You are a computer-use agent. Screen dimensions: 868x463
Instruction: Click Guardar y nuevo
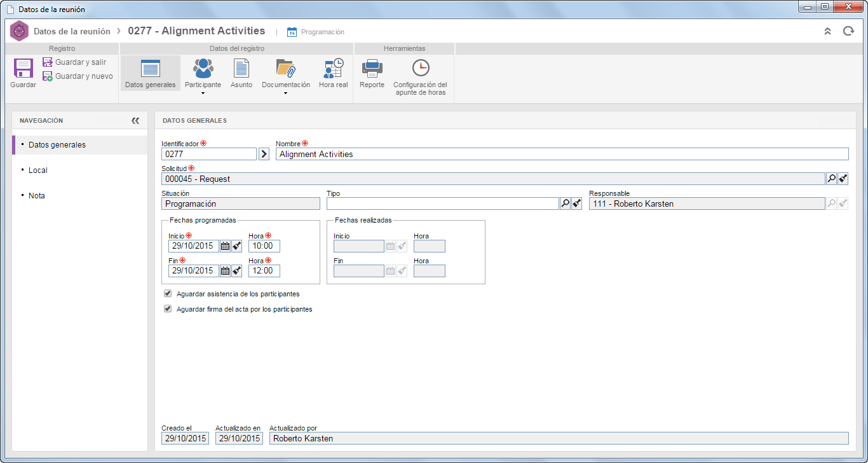(x=78, y=76)
